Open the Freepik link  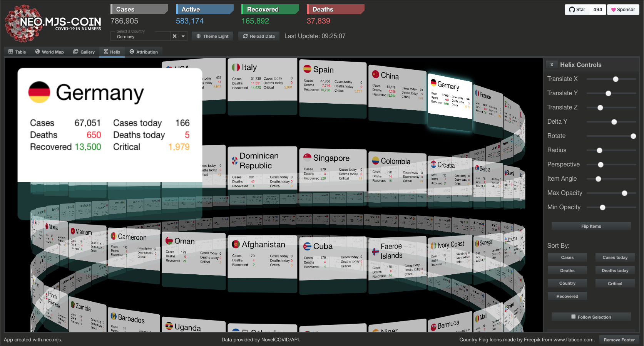[532, 340]
